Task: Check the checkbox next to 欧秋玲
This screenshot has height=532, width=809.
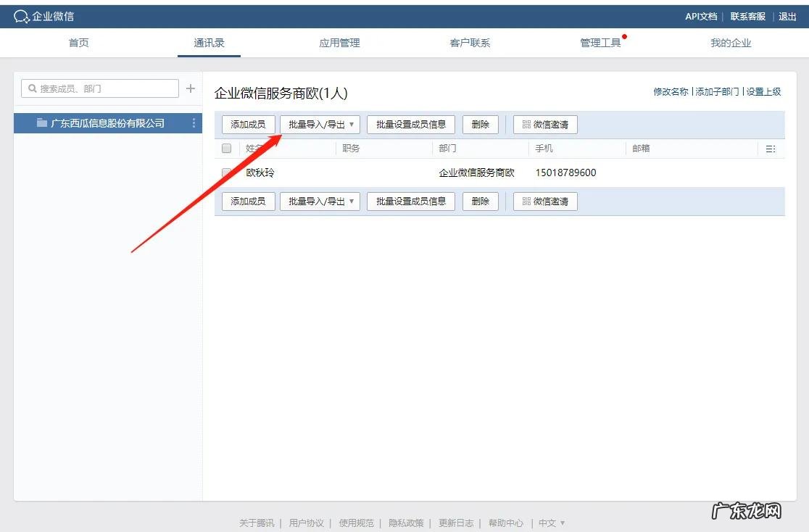Action: point(225,173)
